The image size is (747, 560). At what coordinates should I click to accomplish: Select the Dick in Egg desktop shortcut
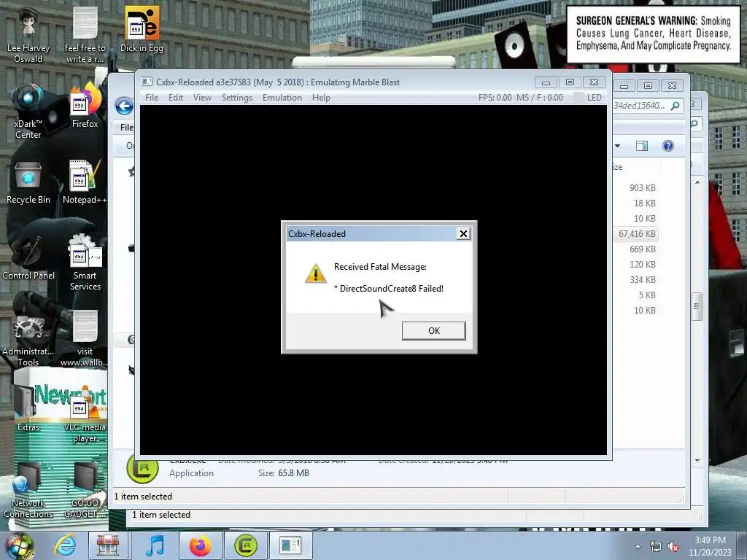pos(142,29)
